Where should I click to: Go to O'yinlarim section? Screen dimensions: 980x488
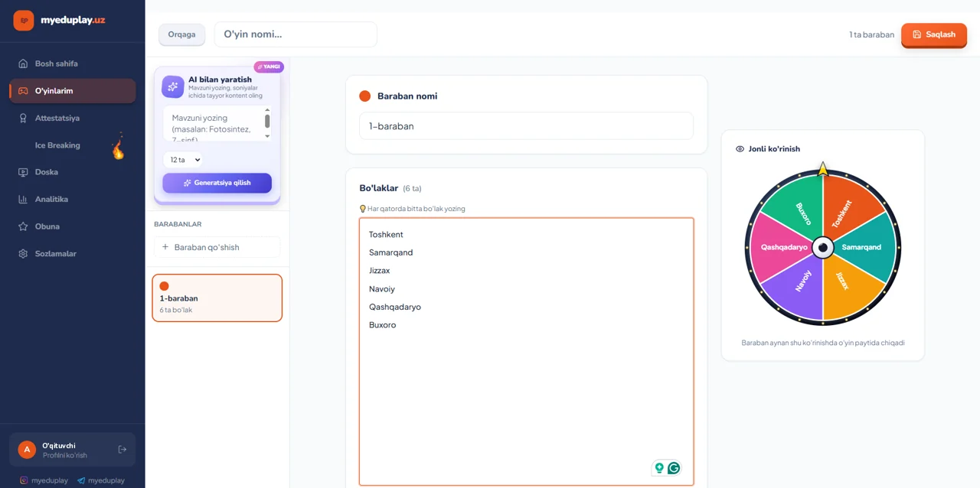(x=73, y=91)
